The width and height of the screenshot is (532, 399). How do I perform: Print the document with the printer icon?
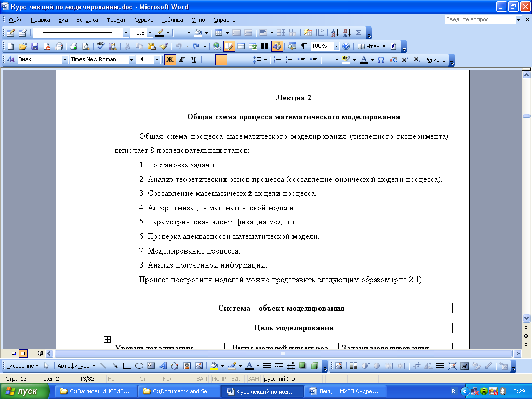point(73,46)
